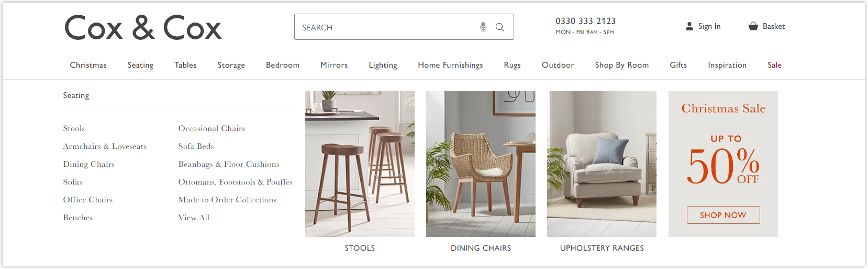
Task: Select Sale in the navigation bar
Action: coord(774,65)
